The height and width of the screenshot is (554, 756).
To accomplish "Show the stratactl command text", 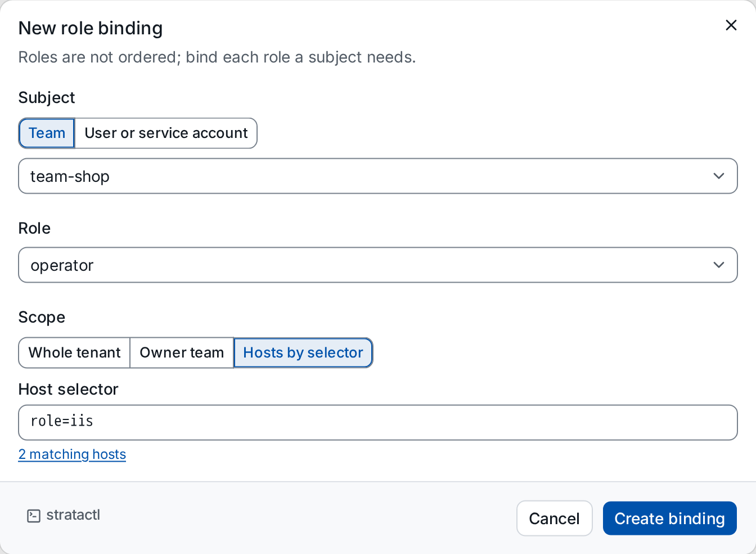I will coord(73,515).
